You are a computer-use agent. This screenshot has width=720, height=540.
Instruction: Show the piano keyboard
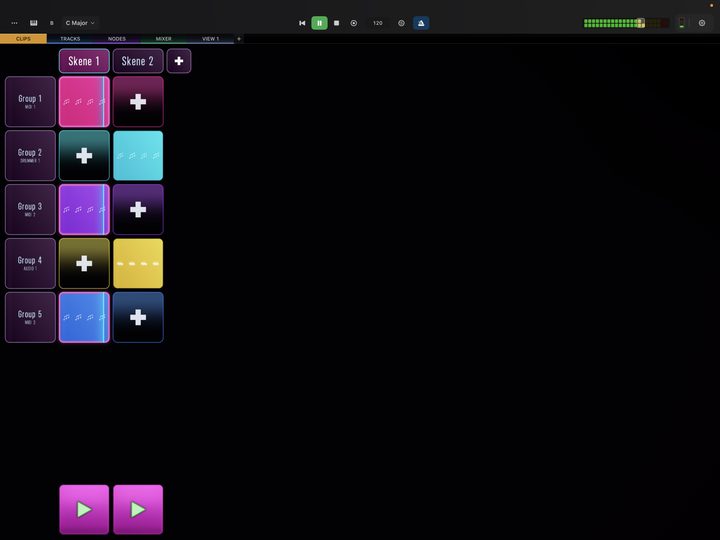click(34, 23)
